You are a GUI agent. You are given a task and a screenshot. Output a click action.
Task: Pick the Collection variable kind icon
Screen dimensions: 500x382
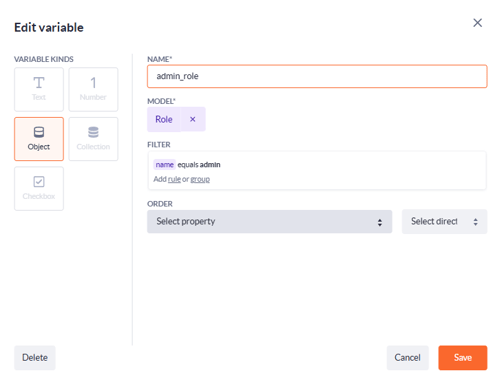pyautogui.click(x=93, y=132)
